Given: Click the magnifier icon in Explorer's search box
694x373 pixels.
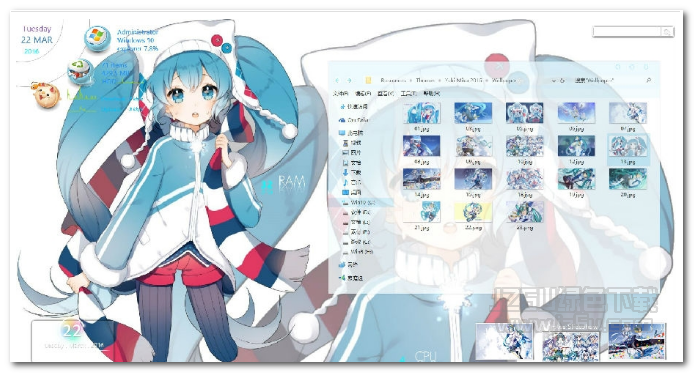Looking at the screenshot, I should pyautogui.click(x=649, y=81).
